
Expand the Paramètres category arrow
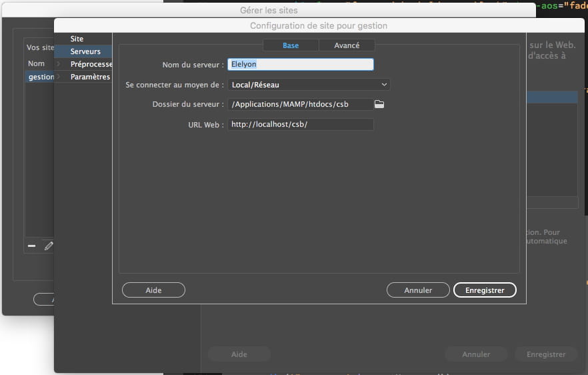coord(58,77)
